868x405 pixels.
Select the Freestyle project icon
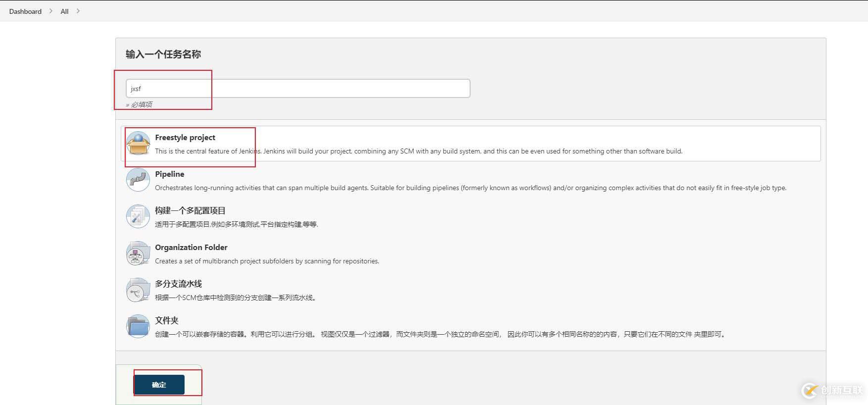(138, 144)
